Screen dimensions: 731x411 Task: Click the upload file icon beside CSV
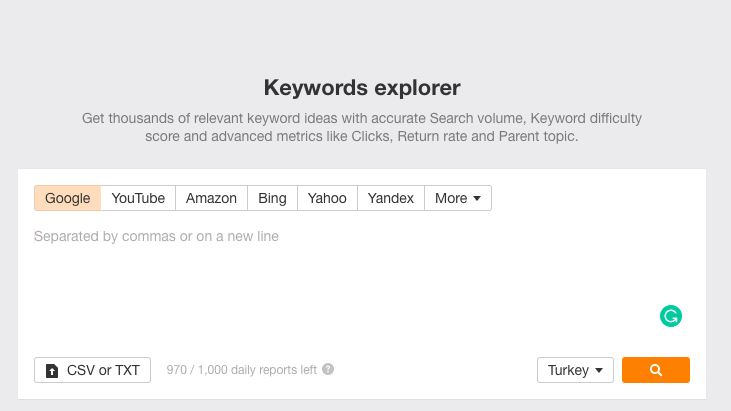pyautogui.click(x=52, y=370)
